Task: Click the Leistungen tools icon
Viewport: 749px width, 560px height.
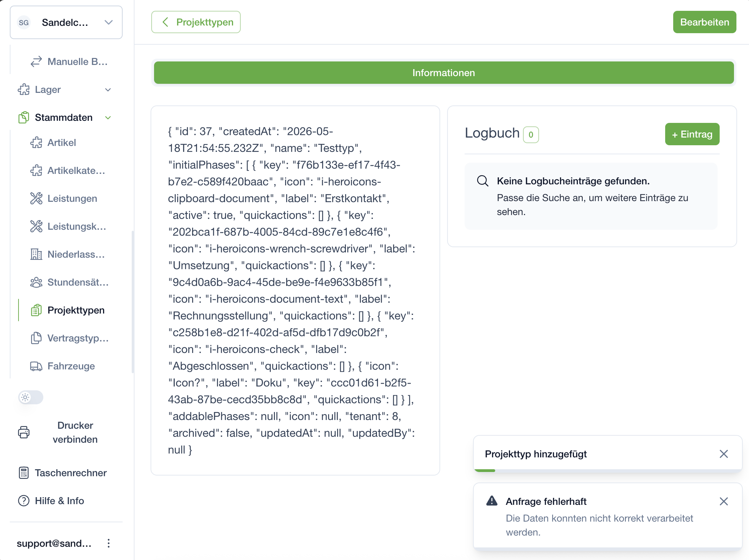Action: click(x=36, y=198)
